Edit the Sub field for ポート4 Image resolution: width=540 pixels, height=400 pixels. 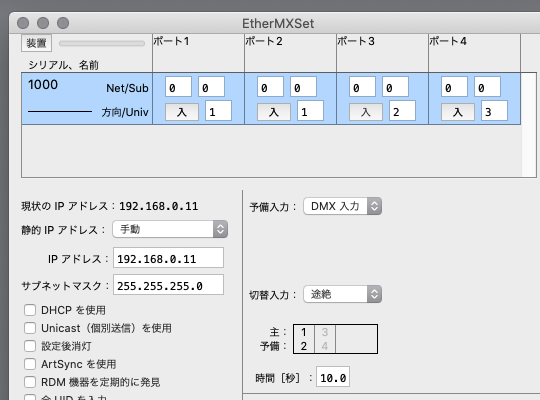pyautogui.click(x=487, y=87)
